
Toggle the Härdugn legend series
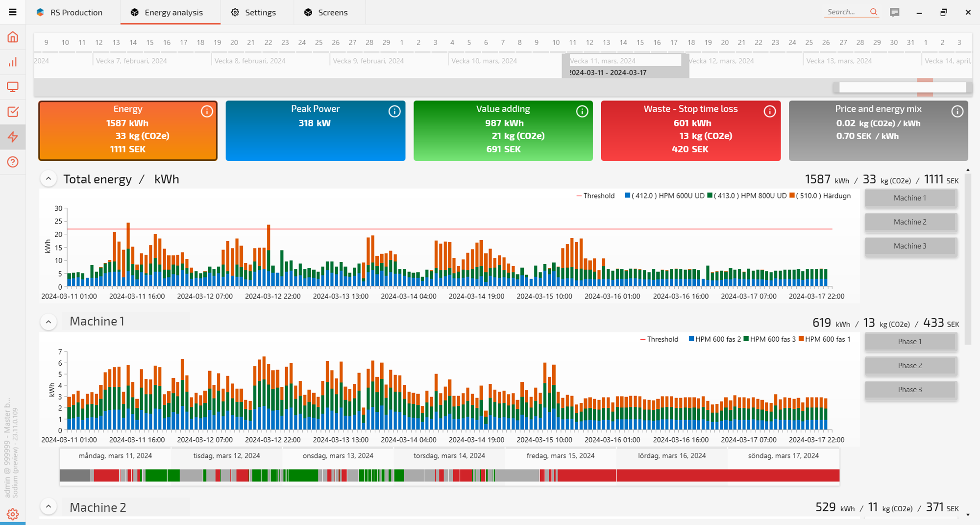(820, 196)
